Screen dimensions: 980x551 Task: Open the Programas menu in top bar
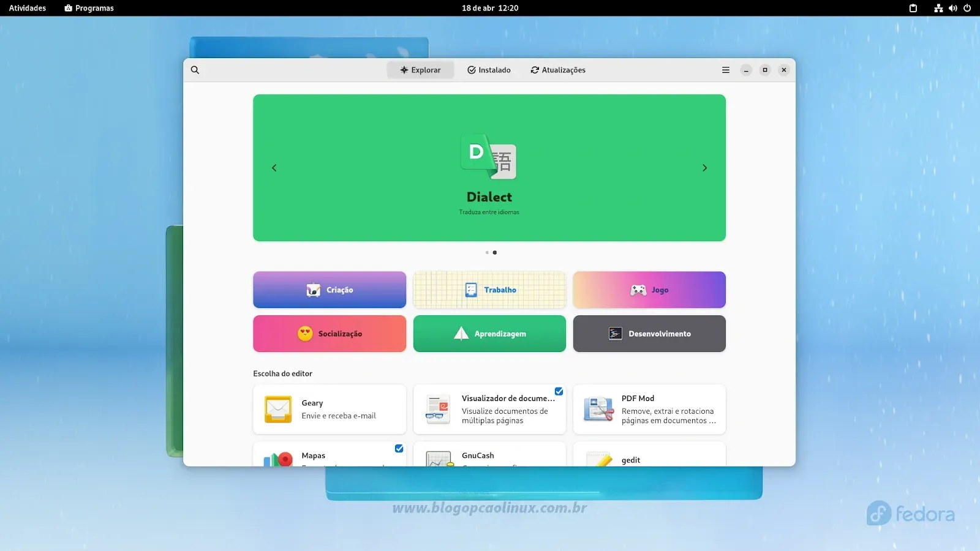[89, 8]
